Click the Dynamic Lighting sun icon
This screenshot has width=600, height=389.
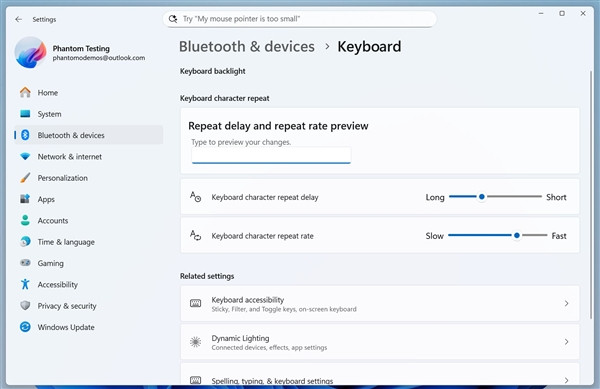pyautogui.click(x=196, y=342)
